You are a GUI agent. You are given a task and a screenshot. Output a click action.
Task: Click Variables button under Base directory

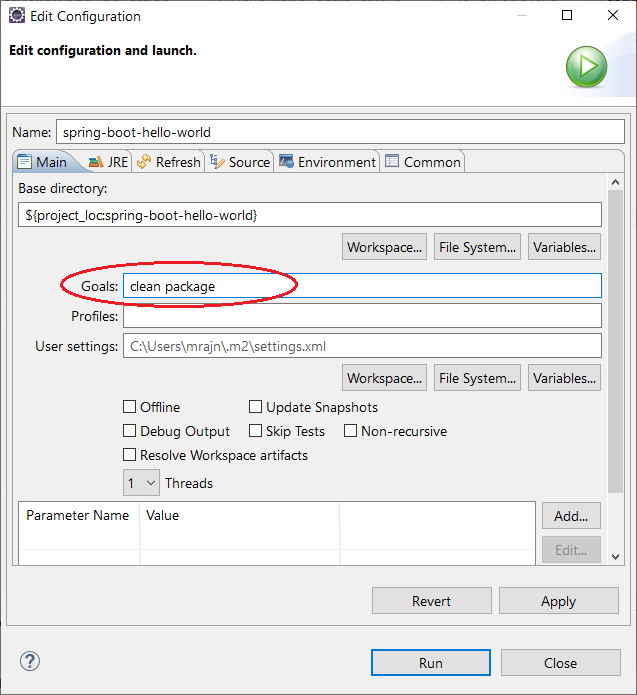coord(564,247)
